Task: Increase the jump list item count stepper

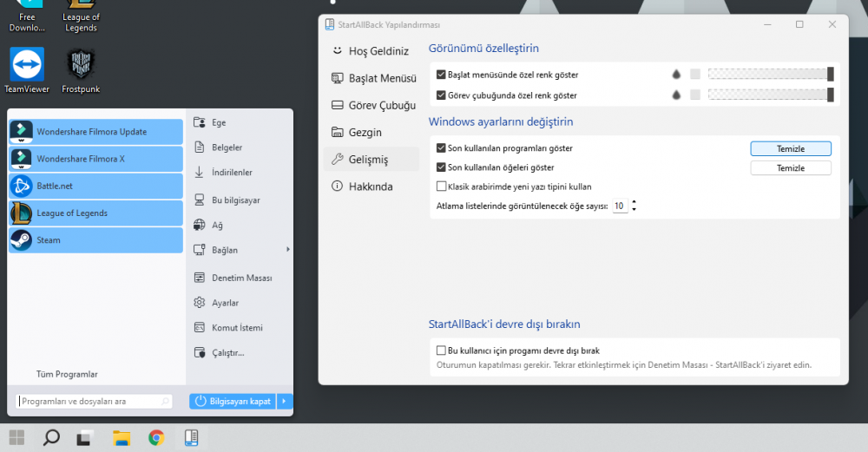Action: point(634,202)
